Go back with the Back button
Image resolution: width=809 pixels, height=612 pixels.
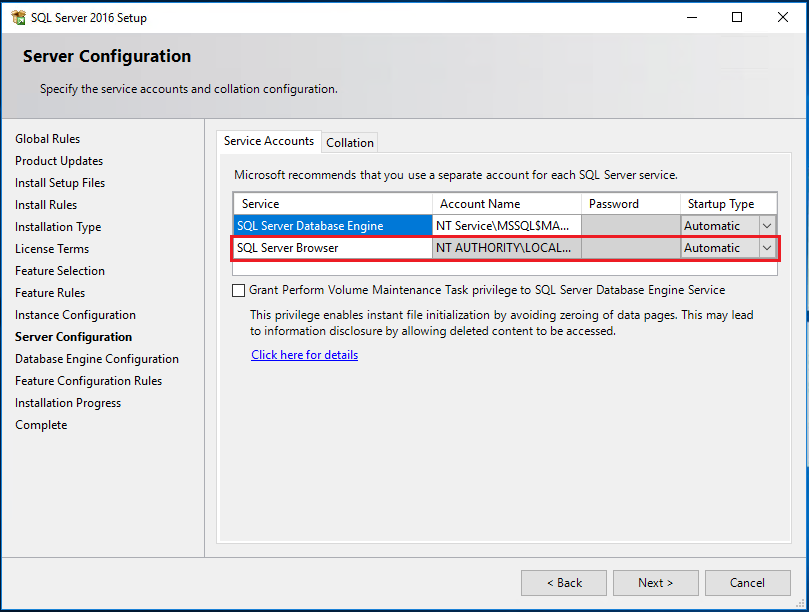564,583
